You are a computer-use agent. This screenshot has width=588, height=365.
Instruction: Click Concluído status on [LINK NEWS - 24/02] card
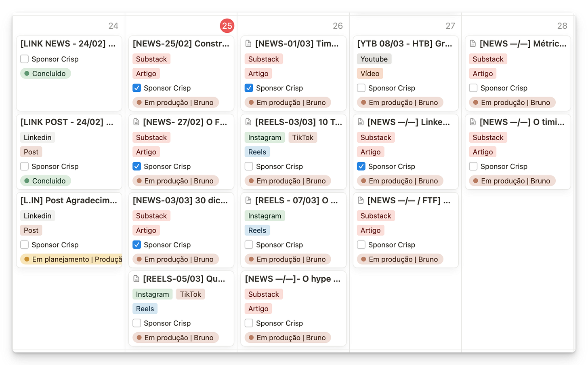(x=46, y=74)
